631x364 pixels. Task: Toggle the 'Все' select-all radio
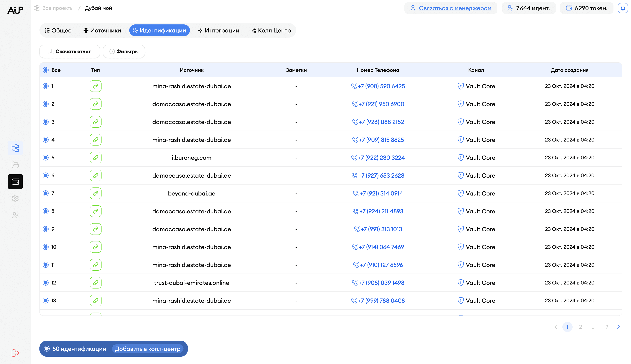[46, 70]
